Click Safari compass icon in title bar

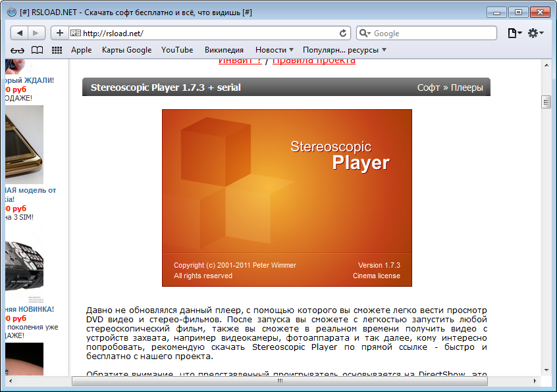pyautogui.click(x=11, y=12)
